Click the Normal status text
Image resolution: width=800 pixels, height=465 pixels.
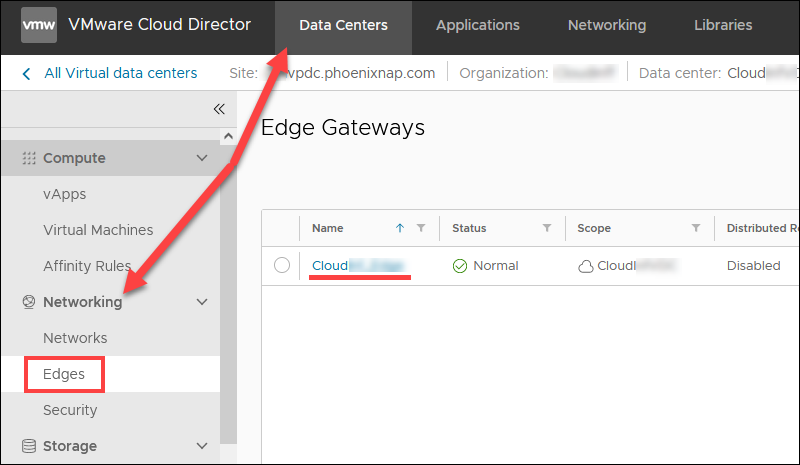[495, 266]
